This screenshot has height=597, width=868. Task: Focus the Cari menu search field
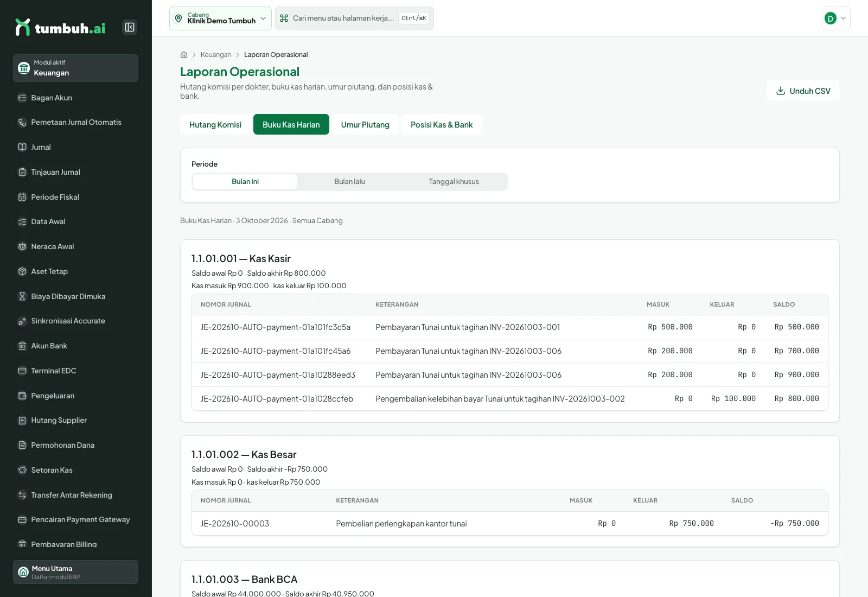[x=354, y=18]
